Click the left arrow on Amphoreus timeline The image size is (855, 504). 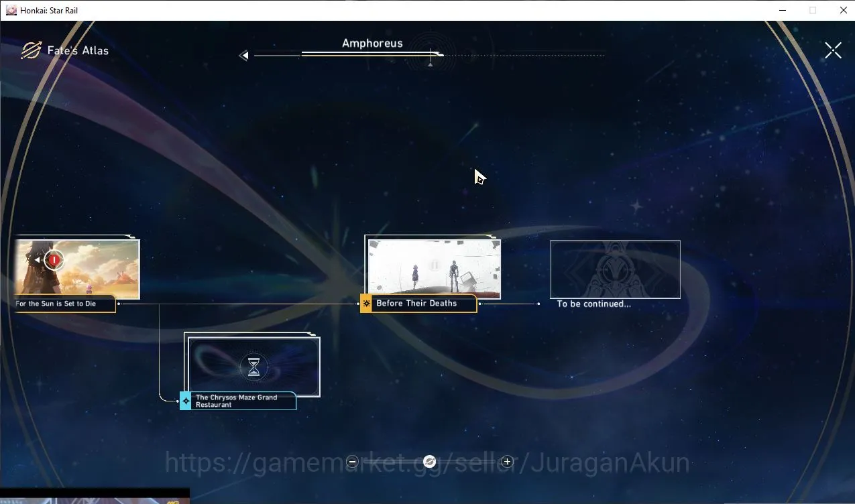click(x=243, y=56)
